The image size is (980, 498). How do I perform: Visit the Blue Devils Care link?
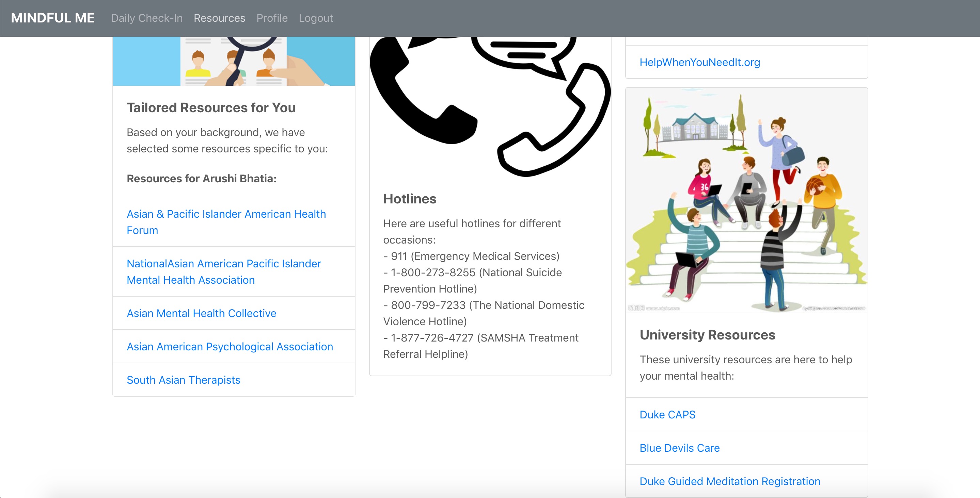pyautogui.click(x=679, y=448)
